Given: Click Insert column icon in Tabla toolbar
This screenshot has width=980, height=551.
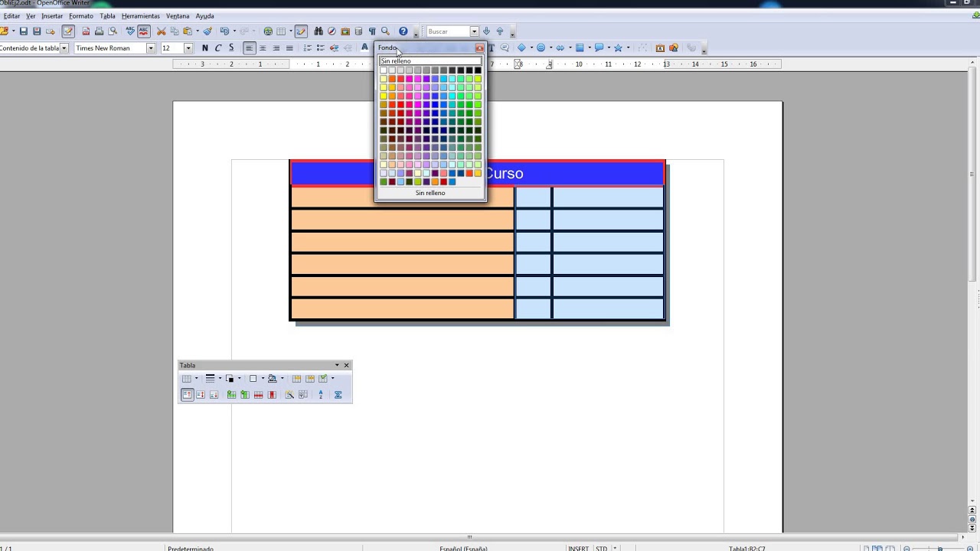Looking at the screenshot, I should point(245,395).
